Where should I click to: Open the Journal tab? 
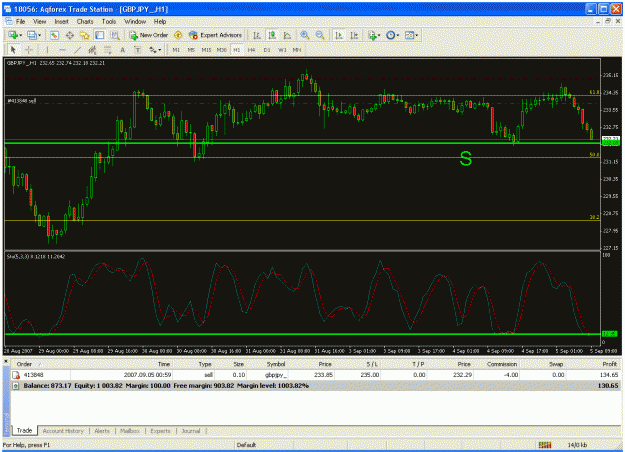click(x=191, y=431)
